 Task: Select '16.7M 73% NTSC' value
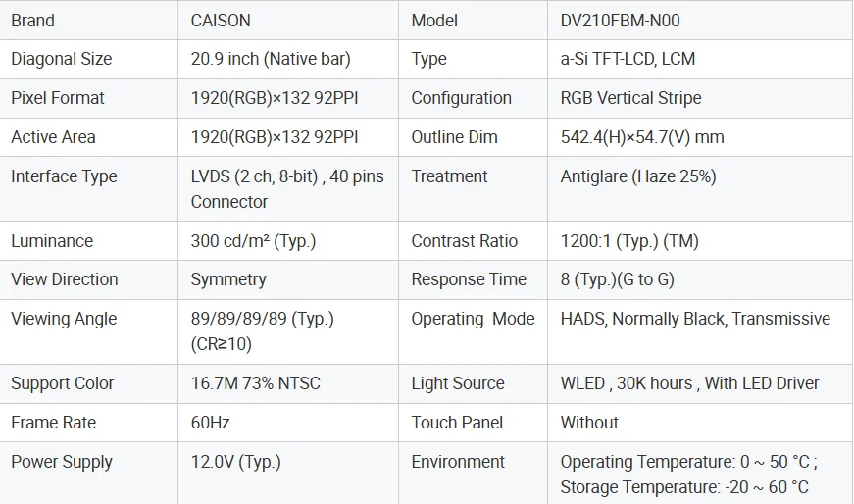pyautogui.click(x=256, y=383)
